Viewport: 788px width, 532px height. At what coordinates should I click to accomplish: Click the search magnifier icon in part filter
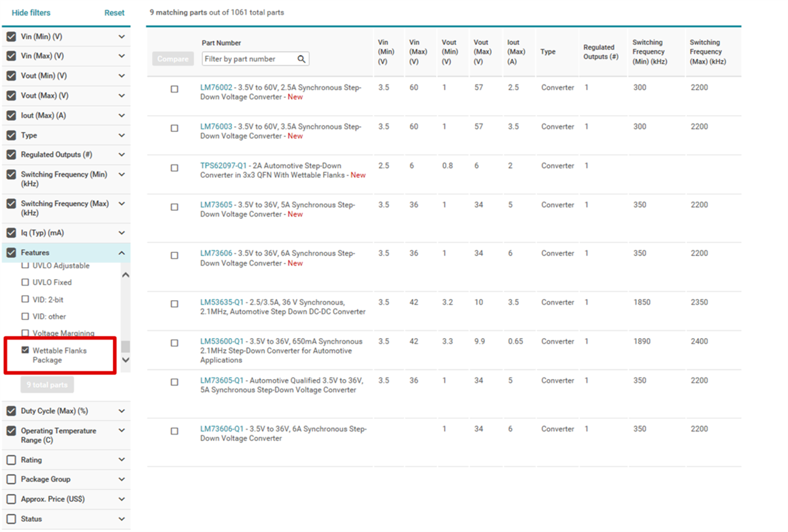pos(301,59)
